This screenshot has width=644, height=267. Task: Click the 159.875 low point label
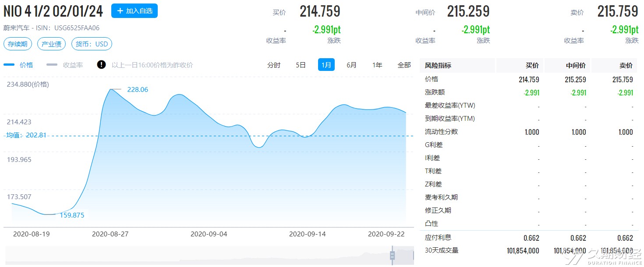[x=71, y=215]
